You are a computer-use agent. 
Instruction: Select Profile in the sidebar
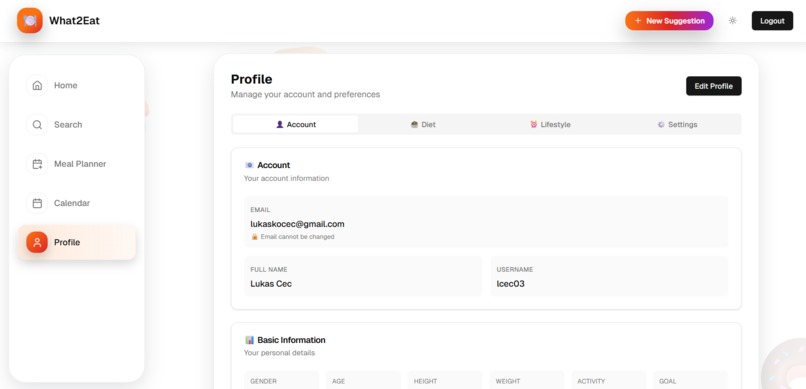pyautogui.click(x=77, y=242)
